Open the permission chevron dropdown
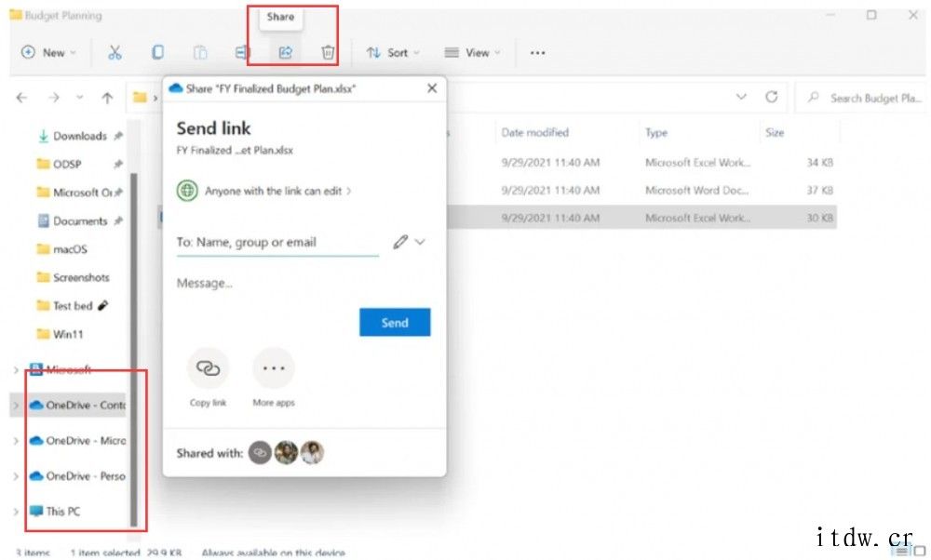Image resolution: width=931 pixels, height=560 pixels. coord(420,242)
